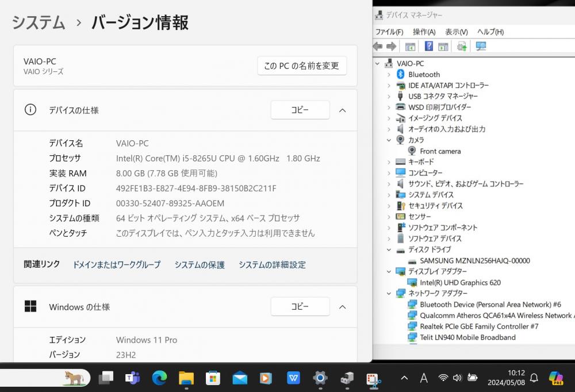Collapse the Windows の仕様 section chevron

pos(342,307)
